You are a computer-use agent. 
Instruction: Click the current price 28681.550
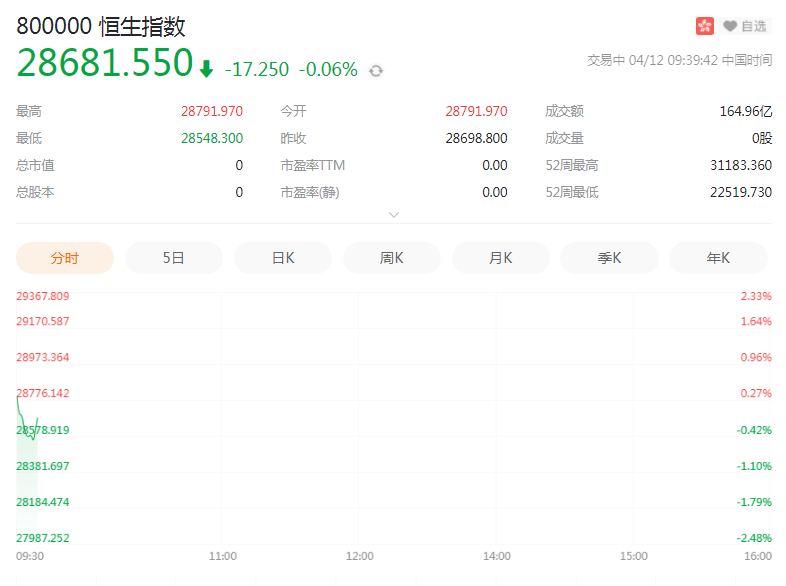tap(104, 63)
